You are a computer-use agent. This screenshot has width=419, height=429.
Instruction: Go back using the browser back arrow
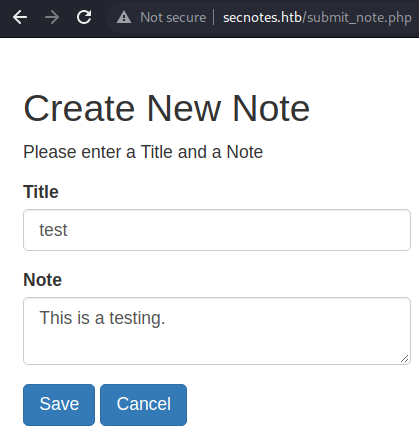(x=20, y=17)
